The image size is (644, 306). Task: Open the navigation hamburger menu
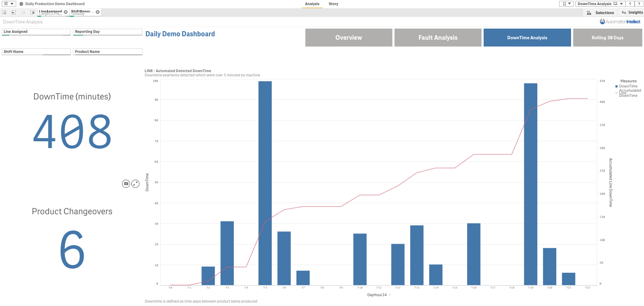coord(9,4)
